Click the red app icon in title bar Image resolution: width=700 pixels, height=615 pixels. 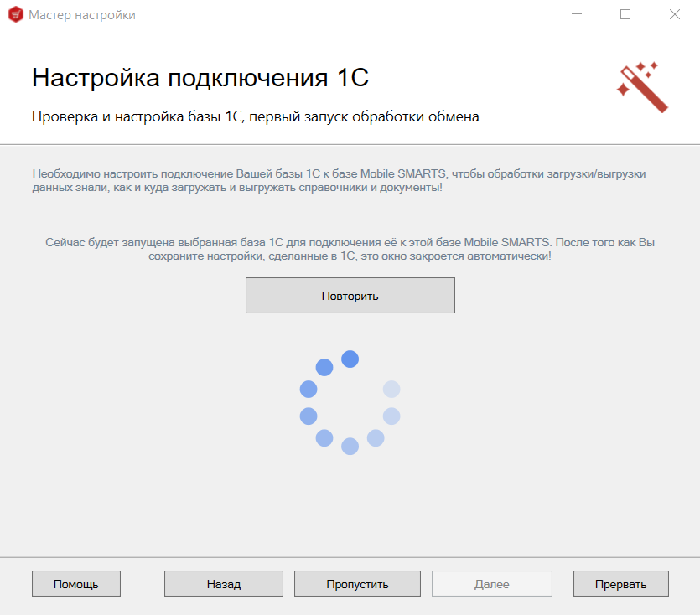coord(16,14)
